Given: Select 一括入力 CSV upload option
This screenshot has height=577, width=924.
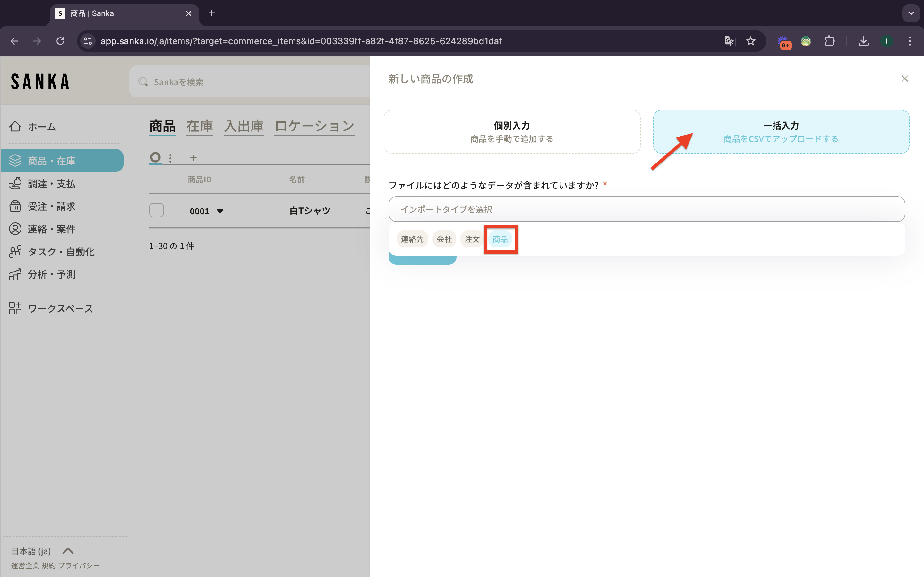Looking at the screenshot, I should [x=781, y=132].
